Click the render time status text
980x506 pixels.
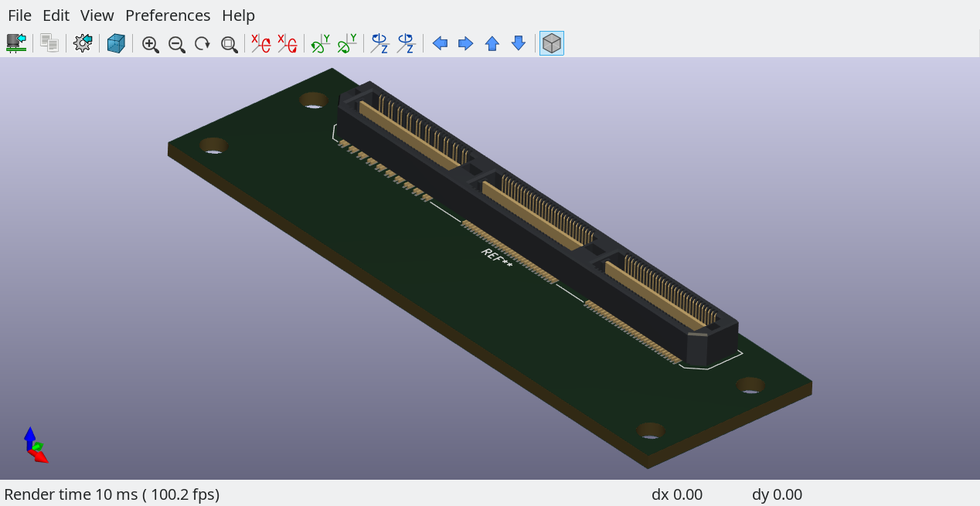[x=112, y=494]
